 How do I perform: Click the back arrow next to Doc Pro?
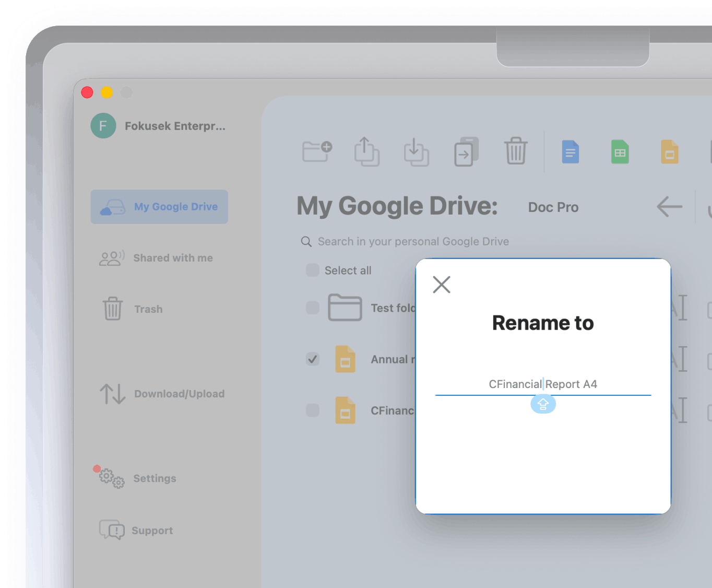[669, 207]
